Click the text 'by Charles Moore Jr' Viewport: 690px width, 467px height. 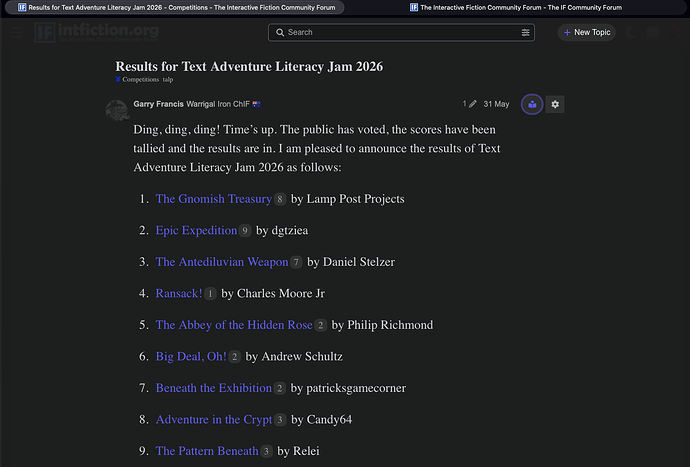click(x=273, y=294)
